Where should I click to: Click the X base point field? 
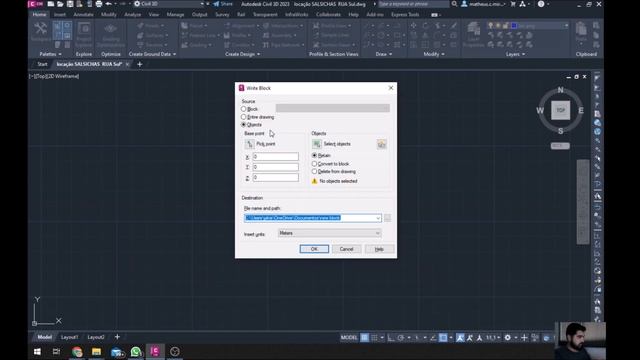(276, 157)
